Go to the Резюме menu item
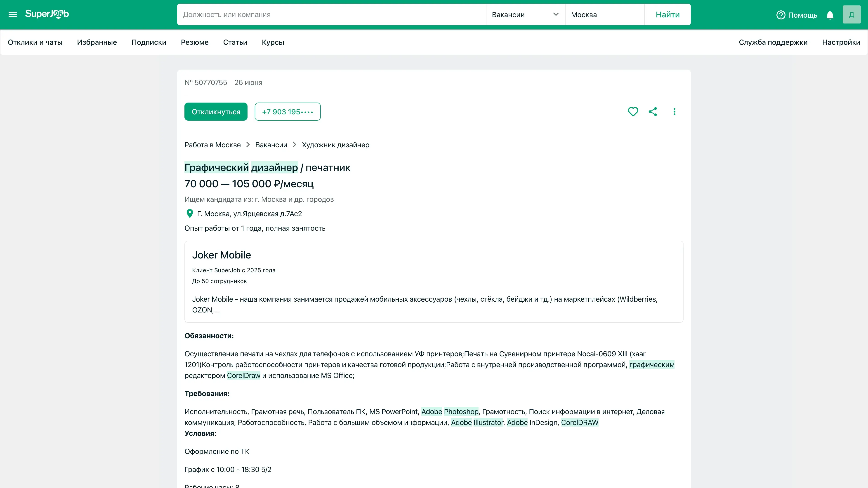This screenshot has height=488, width=868. coord(194,42)
